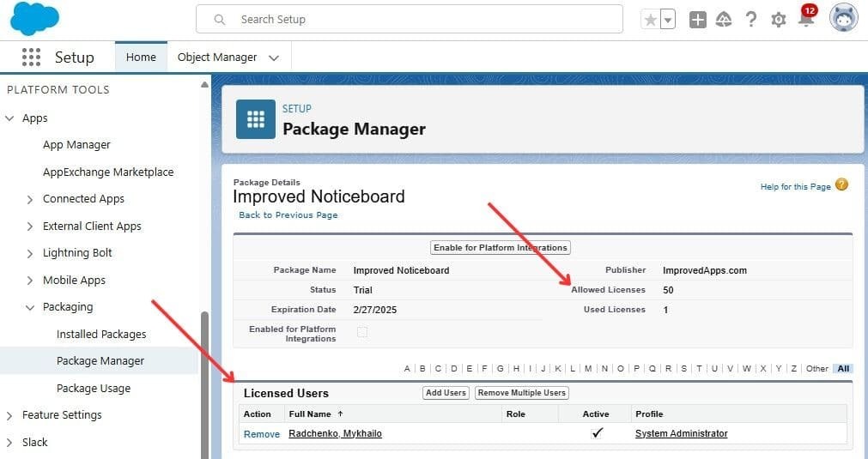Viewport: 868px width, 459px height.
Task: Click the Package Manager grid icon
Action: pyautogui.click(x=255, y=119)
